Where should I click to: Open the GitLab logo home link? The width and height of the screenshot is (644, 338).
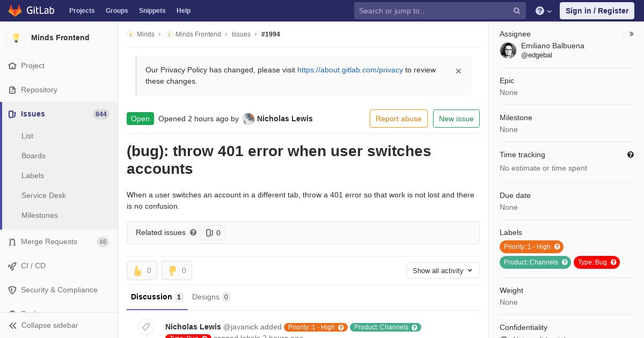click(31, 11)
